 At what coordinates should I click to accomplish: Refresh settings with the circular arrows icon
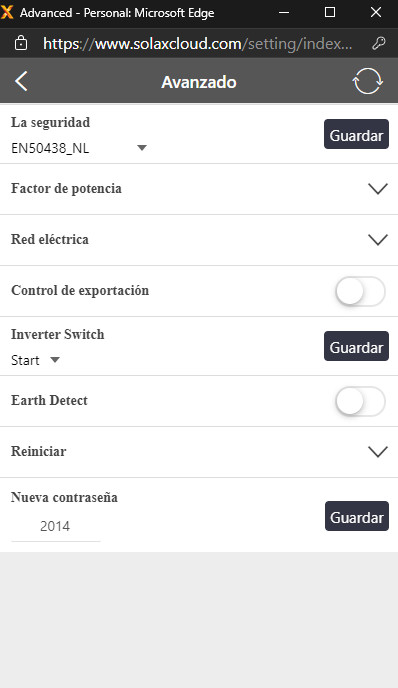click(x=368, y=81)
